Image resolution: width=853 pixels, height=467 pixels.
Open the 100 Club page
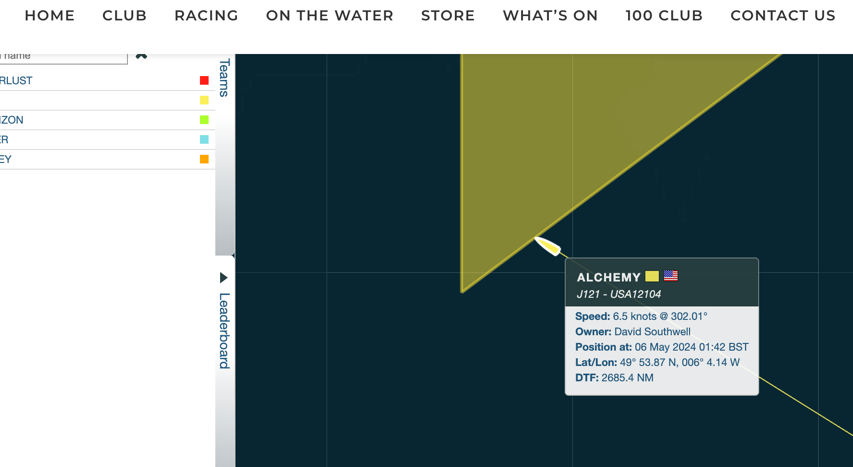(x=664, y=16)
